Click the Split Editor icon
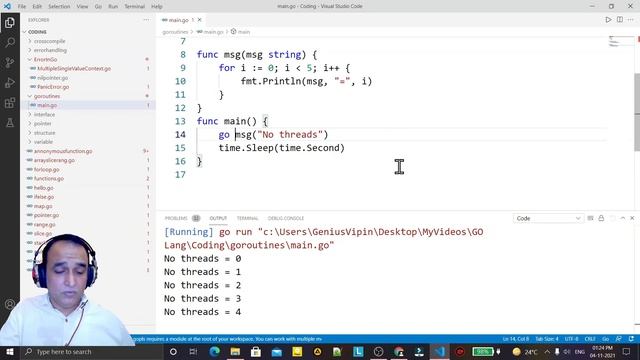The height and width of the screenshot is (360, 640). coord(620,20)
